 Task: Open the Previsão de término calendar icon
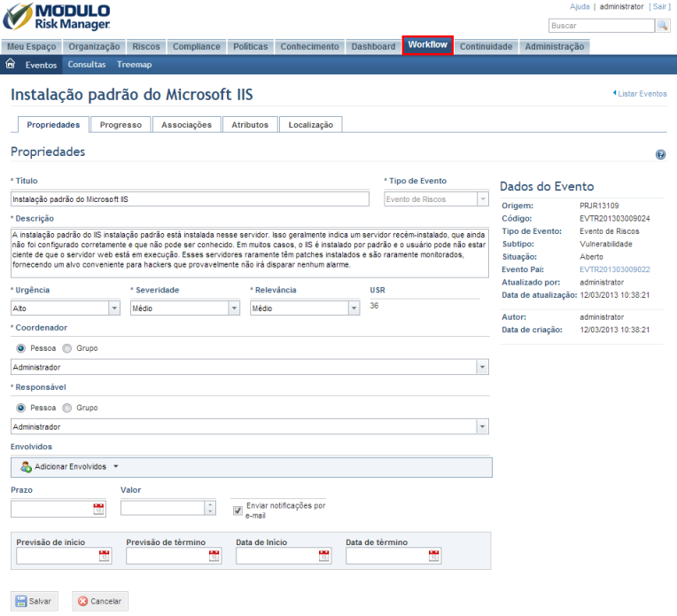point(214,556)
